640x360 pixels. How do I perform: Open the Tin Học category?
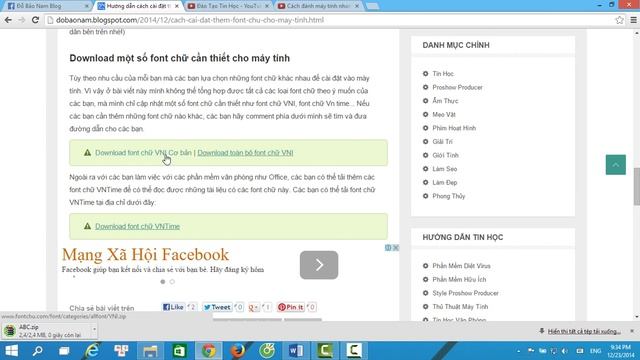pos(443,73)
